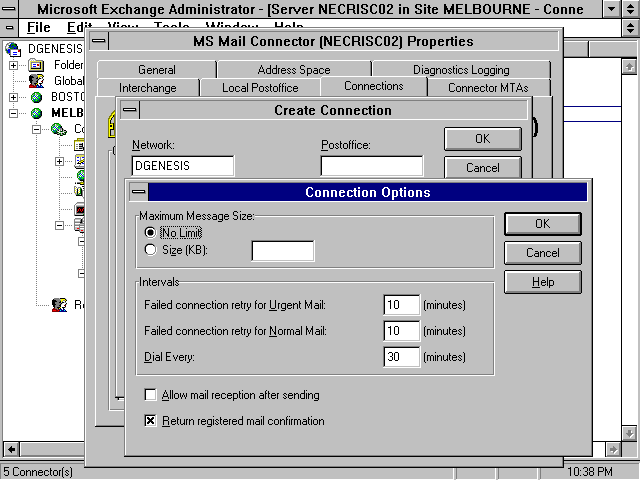
Task: Click the '5 Connector(s)' status bar text
Action: [38, 472]
